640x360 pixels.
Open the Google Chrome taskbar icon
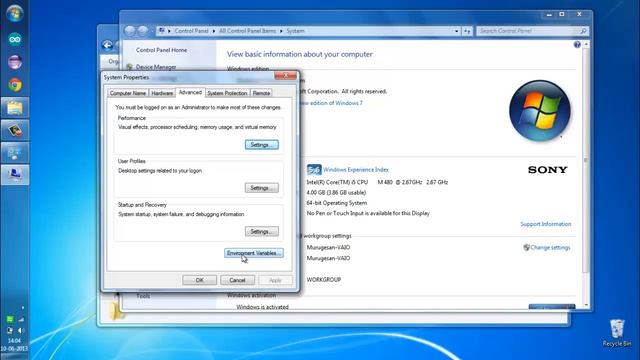[x=15, y=85]
